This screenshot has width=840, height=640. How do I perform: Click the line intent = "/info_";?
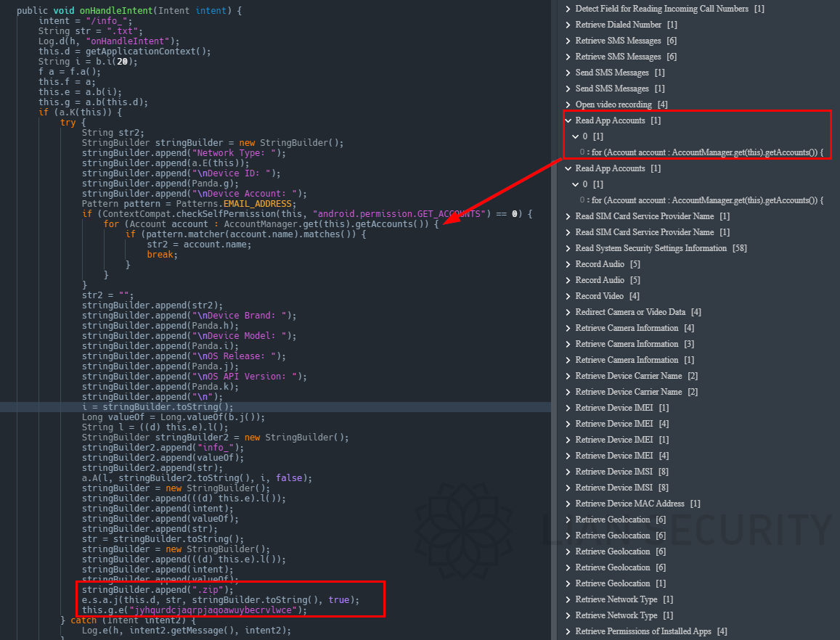(x=85, y=21)
